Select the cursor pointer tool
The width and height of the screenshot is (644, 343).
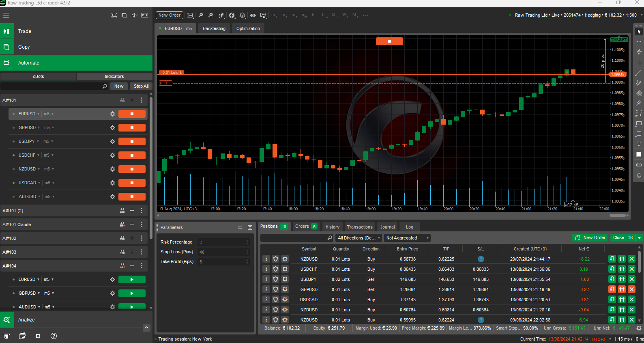(x=639, y=32)
